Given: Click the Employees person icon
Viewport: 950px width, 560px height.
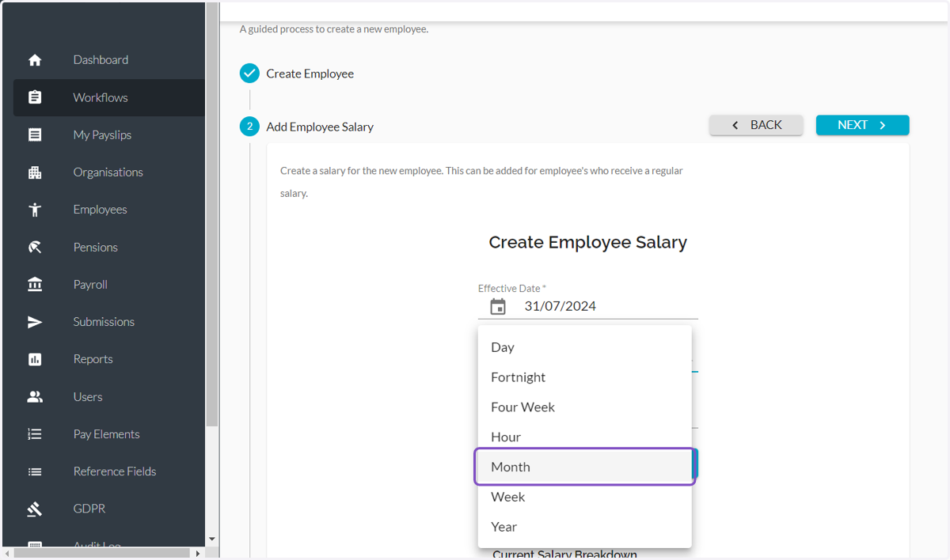Looking at the screenshot, I should [x=35, y=210].
